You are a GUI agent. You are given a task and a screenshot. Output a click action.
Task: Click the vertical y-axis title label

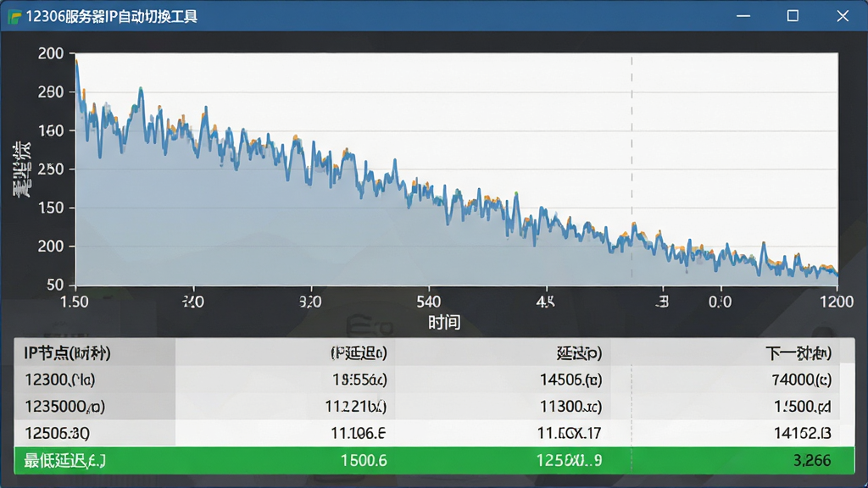coord(22,169)
